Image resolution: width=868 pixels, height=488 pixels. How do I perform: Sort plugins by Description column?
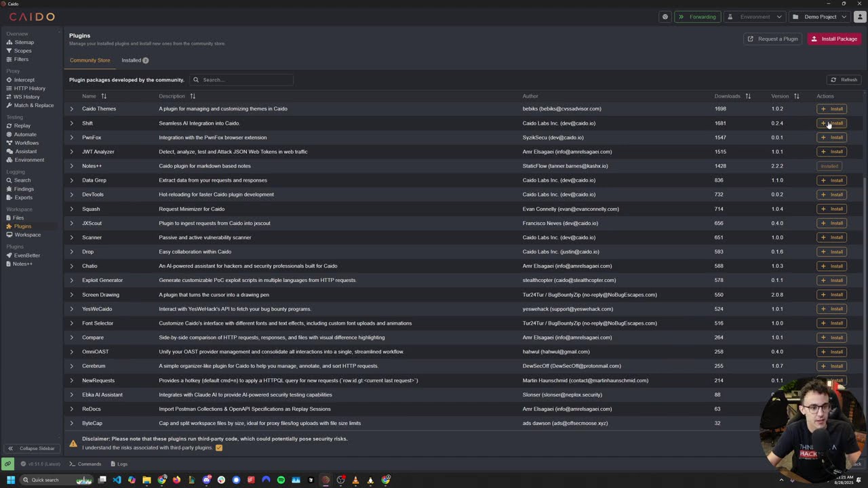(193, 96)
